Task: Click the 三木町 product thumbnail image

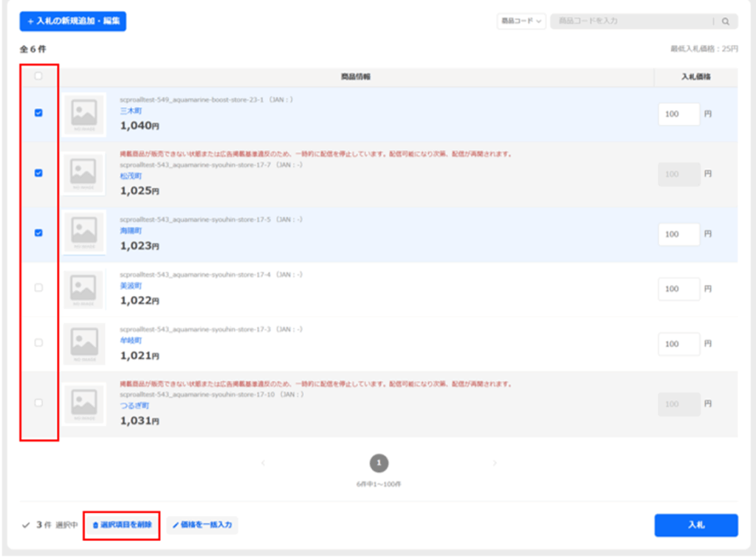Action: click(83, 114)
